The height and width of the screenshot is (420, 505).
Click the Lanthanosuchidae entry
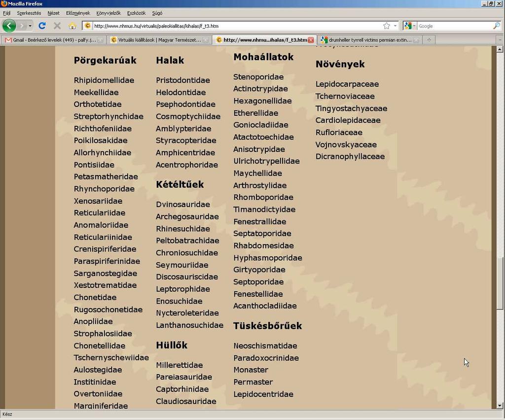190,325
